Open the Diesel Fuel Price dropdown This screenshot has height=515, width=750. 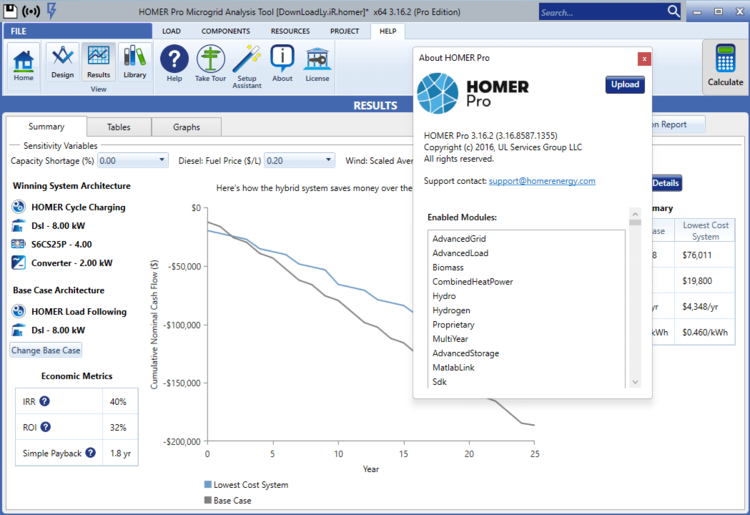pyautogui.click(x=328, y=160)
